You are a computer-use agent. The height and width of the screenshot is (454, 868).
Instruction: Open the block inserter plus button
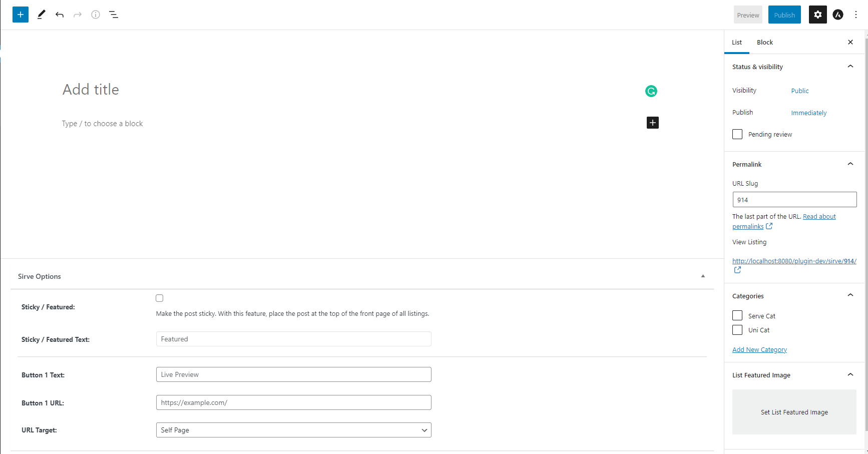21,15
